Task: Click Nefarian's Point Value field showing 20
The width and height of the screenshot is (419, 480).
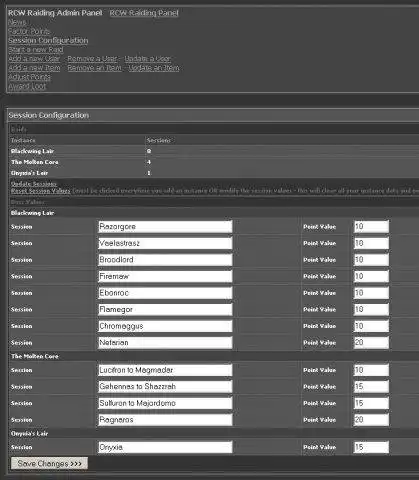Action: (371, 343)
